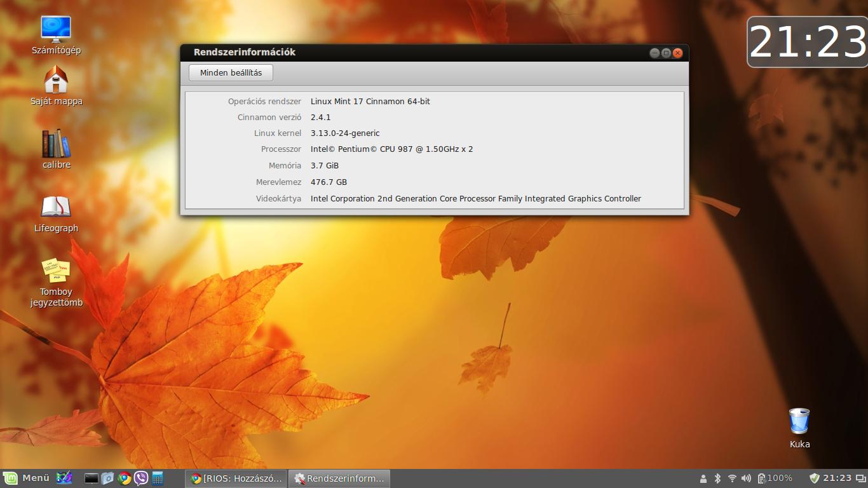Select the Rendszerinform... taskbar window button

(339, 478)
